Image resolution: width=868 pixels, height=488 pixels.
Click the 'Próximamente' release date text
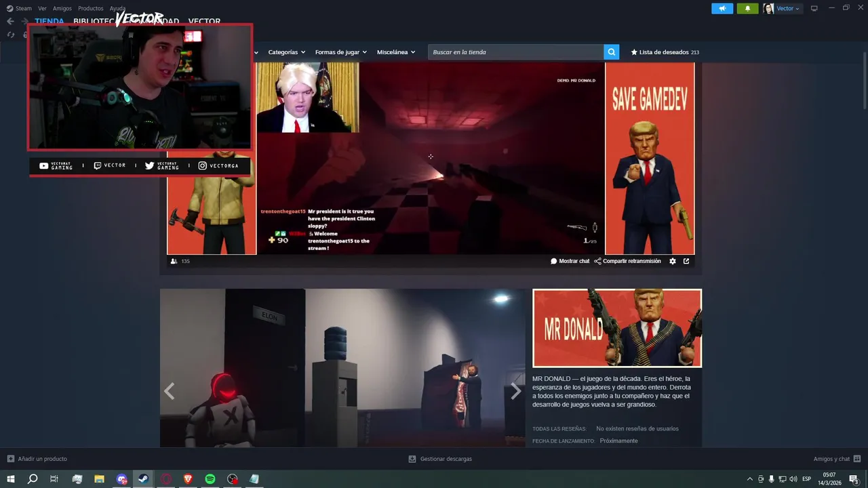click(x=618, y=441)
